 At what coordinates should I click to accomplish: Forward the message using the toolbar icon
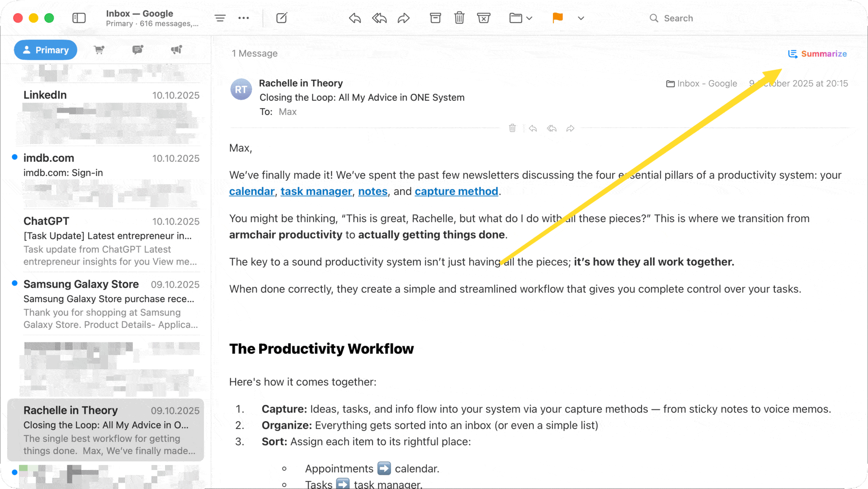click(404, 18)
